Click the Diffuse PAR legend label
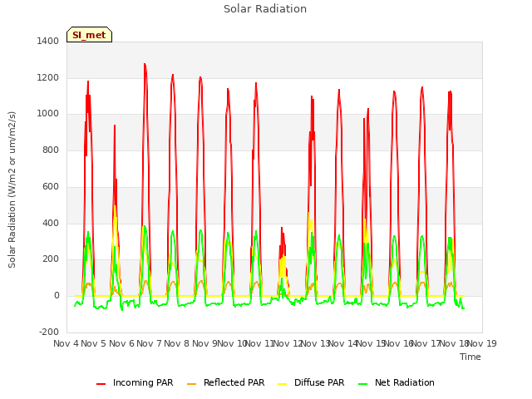Viewport: 532px width, 399px height. tap(319, 382)
